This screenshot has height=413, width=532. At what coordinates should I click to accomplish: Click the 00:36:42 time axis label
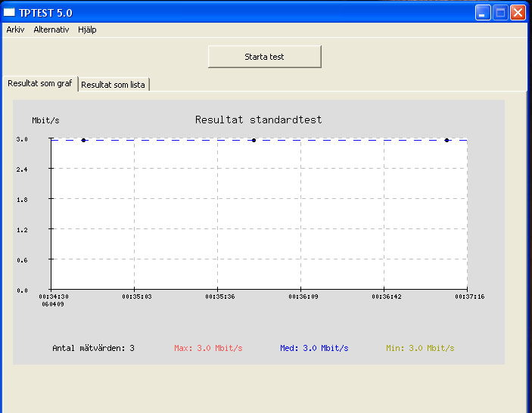point(387,297)
